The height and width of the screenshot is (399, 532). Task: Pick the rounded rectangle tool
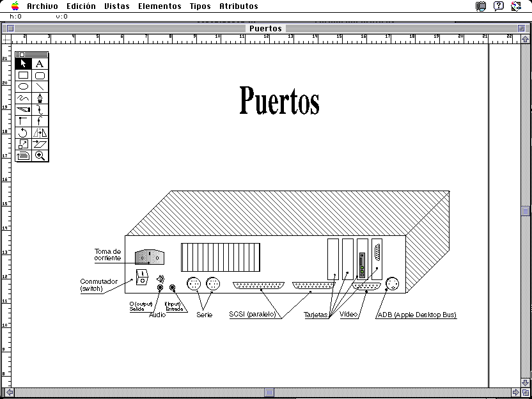40,75
